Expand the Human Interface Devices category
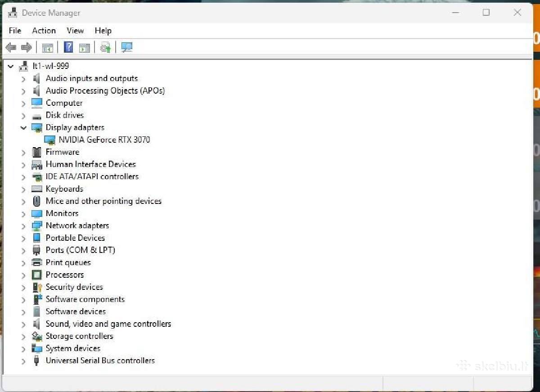 point(23,165)
